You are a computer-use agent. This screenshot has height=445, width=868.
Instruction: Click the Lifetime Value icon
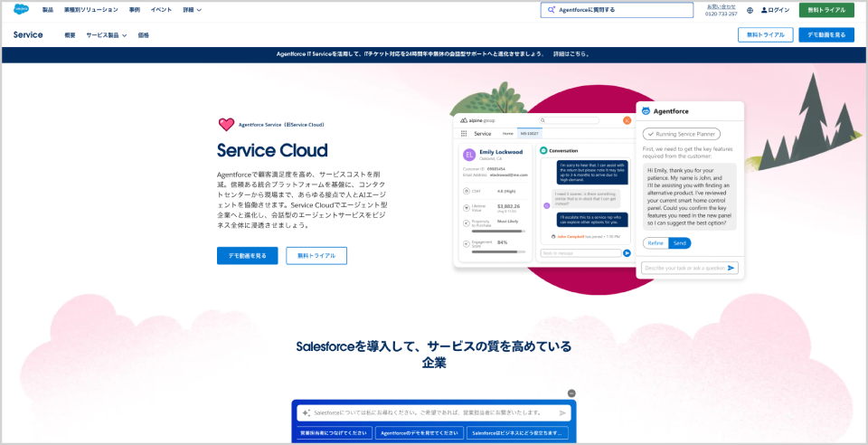point(467,207)
